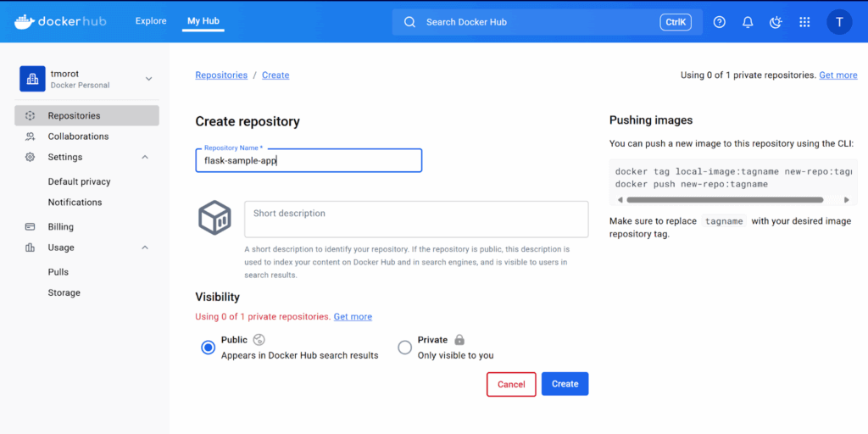Open the notifications bell icon
The width and height of the screenshot is (868, 434).
point(748,22)
